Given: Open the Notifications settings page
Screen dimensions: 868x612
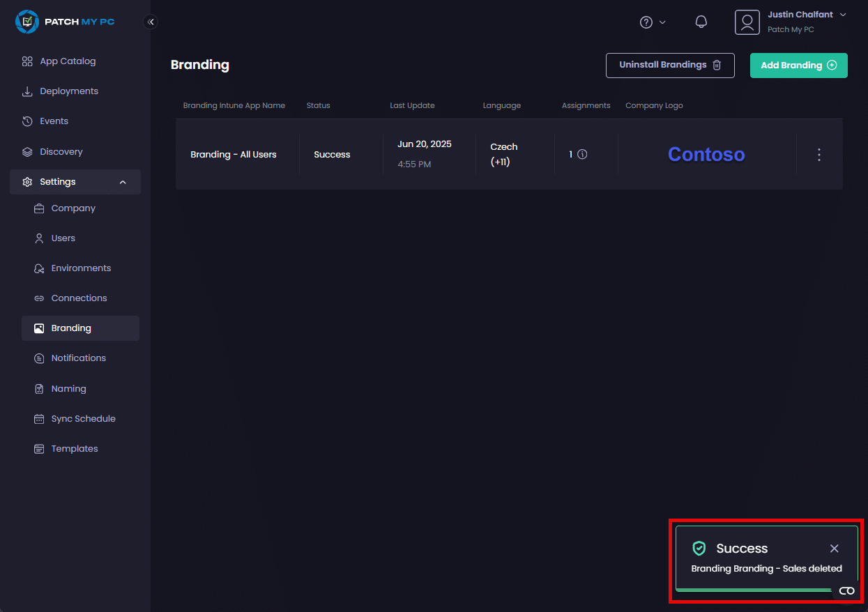Looking at the screenshot, I should [x=78, y=358].
